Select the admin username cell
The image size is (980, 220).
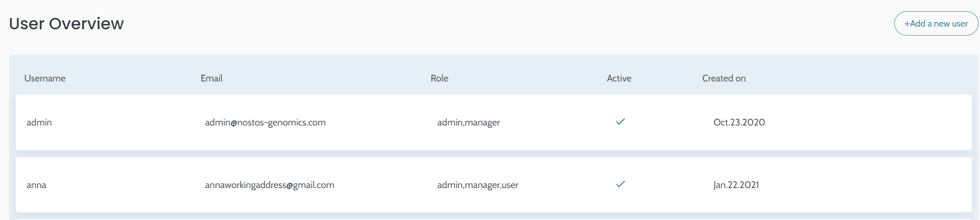click(x=39, y=122)
